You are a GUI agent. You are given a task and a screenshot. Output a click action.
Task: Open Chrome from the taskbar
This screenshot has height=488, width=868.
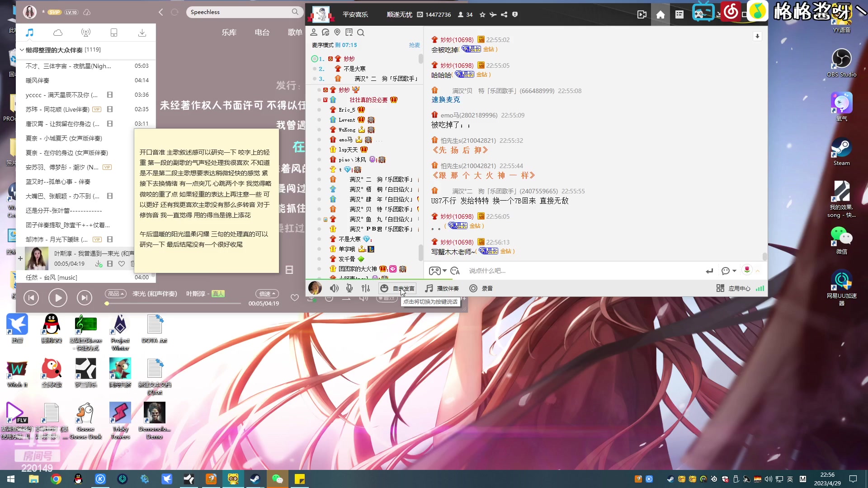coord(56,479)
